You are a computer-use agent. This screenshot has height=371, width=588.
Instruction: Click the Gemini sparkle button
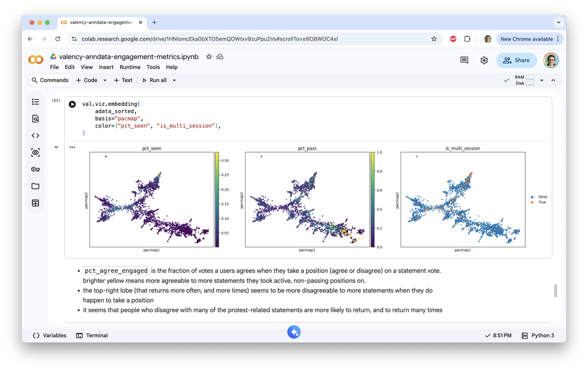(294, 332)
